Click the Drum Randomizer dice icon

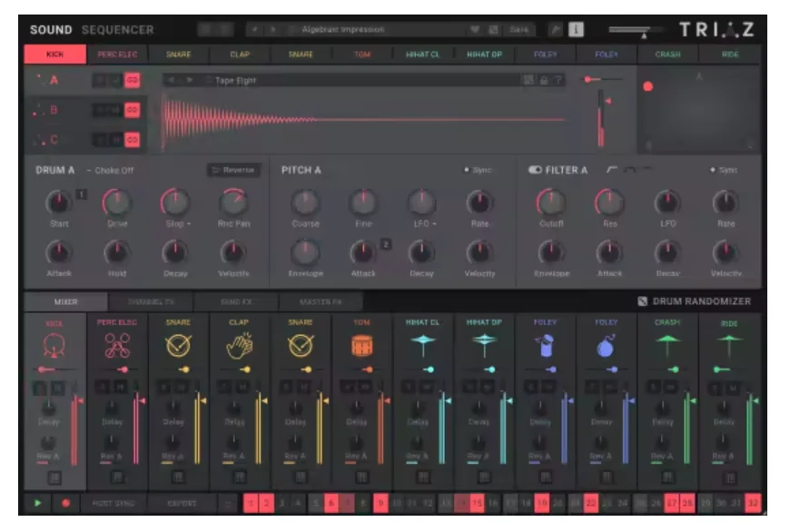642,301
